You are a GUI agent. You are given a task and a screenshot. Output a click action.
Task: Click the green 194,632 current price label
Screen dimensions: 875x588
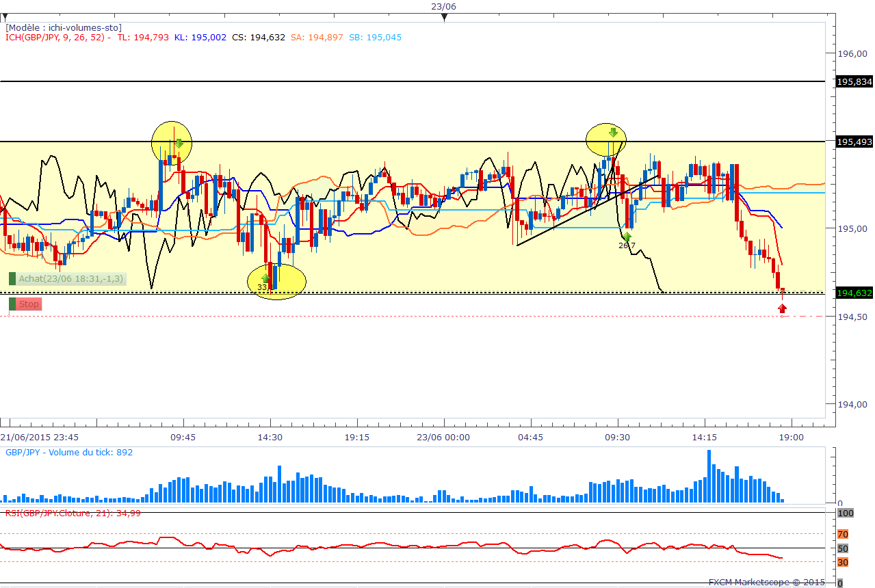pyautogui.click(x=854, y=293)
